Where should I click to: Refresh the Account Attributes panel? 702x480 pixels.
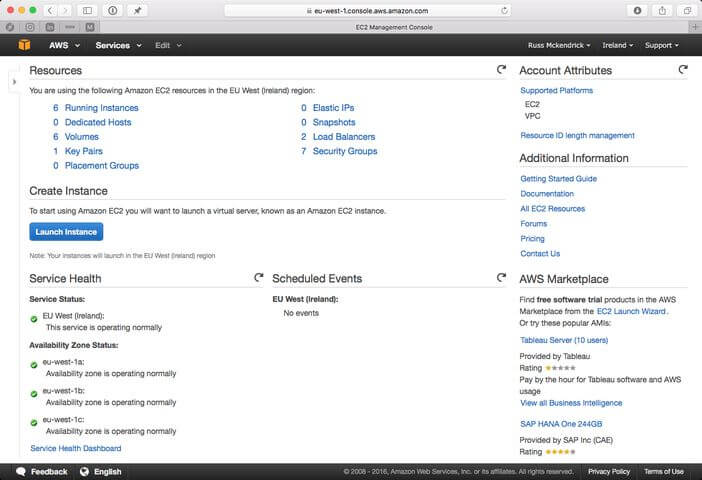coord(683,69)
